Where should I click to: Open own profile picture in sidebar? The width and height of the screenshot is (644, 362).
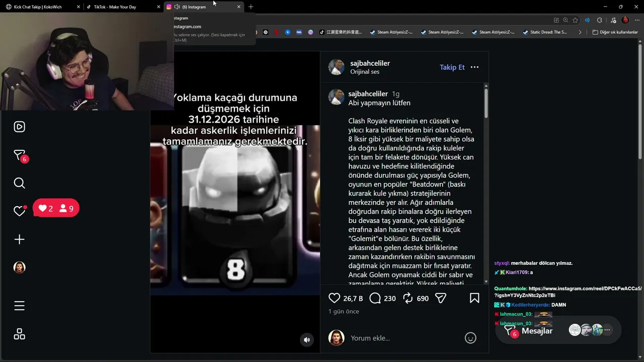pyautogui.click(x=19, y=267)
